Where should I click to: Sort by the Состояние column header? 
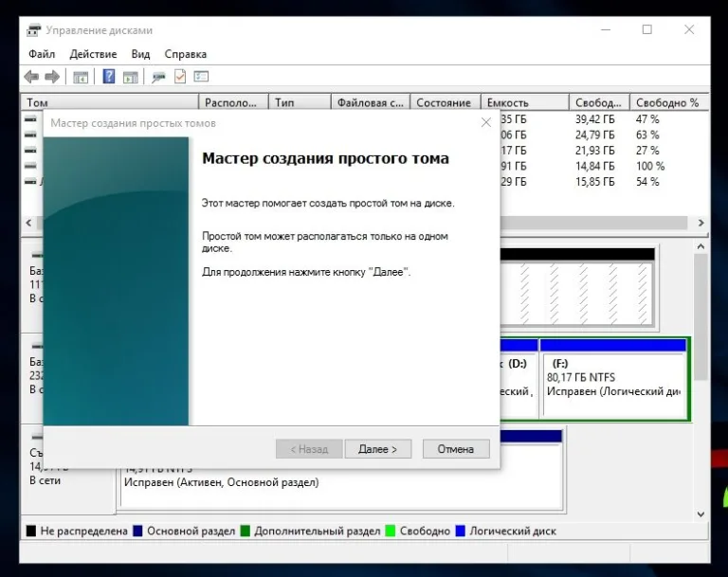(x=446, y=102)
